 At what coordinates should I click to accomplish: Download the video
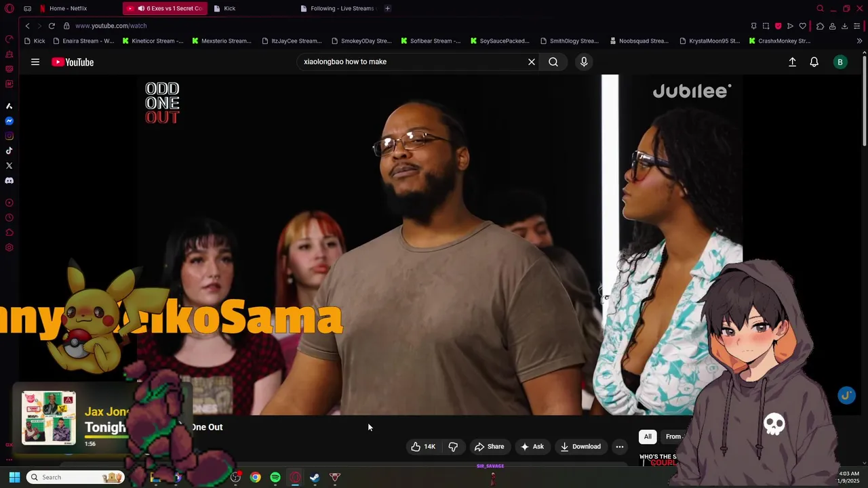coord(580,447)
